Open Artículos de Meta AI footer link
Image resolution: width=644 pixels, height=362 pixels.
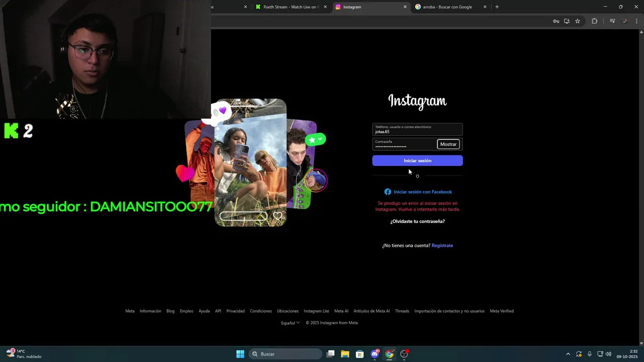pos(371,311)
